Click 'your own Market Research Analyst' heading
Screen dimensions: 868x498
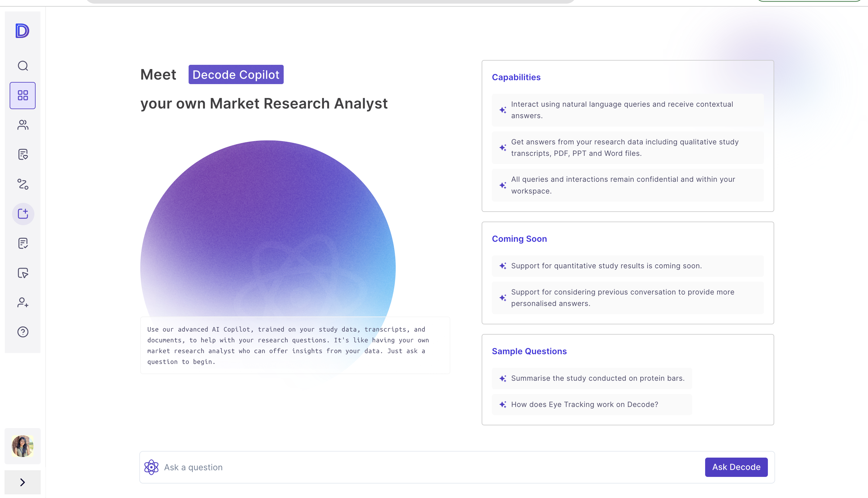[x=264, y=103]
